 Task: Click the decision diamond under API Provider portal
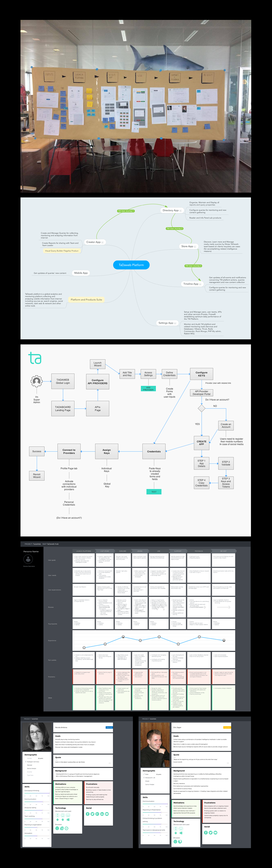pyautogui.click(x=201, y=409)
